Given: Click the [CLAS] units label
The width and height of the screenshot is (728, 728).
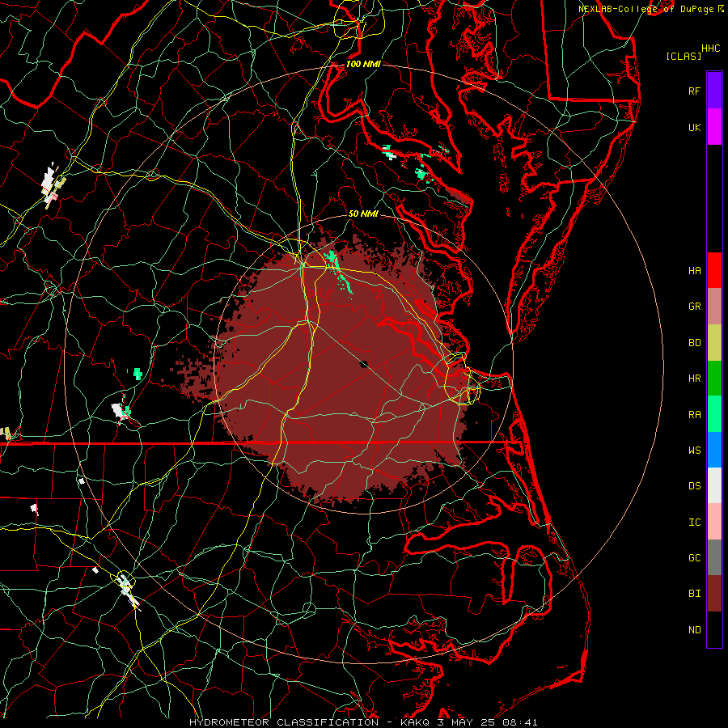Looking at the screenshot, I should point(684,56).
